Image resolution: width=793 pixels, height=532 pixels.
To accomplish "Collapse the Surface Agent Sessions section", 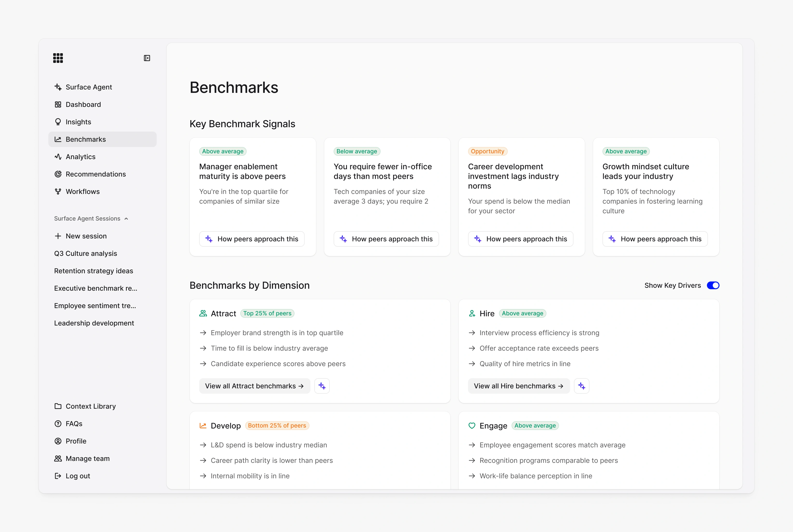I will [91, 219].
